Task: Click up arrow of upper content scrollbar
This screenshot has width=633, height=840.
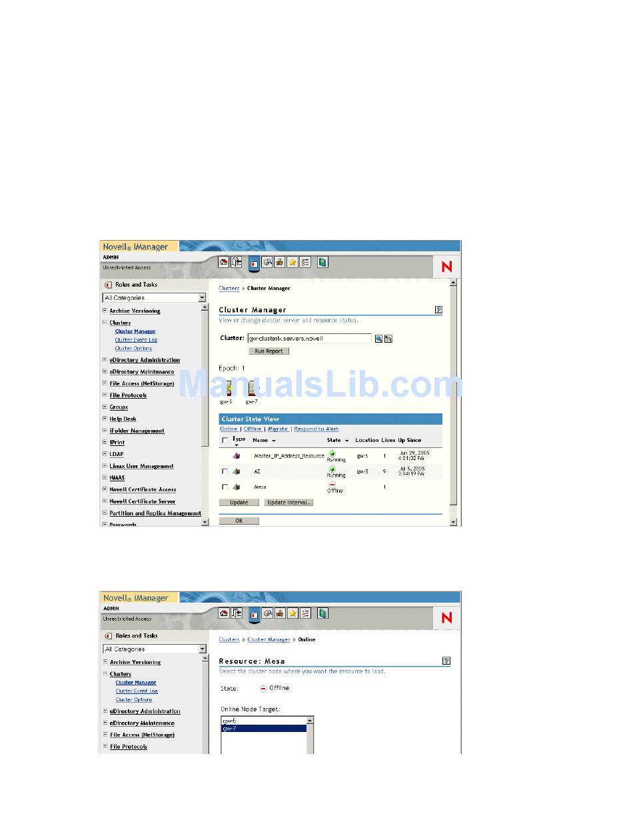Action: click(x=454, y=283)
